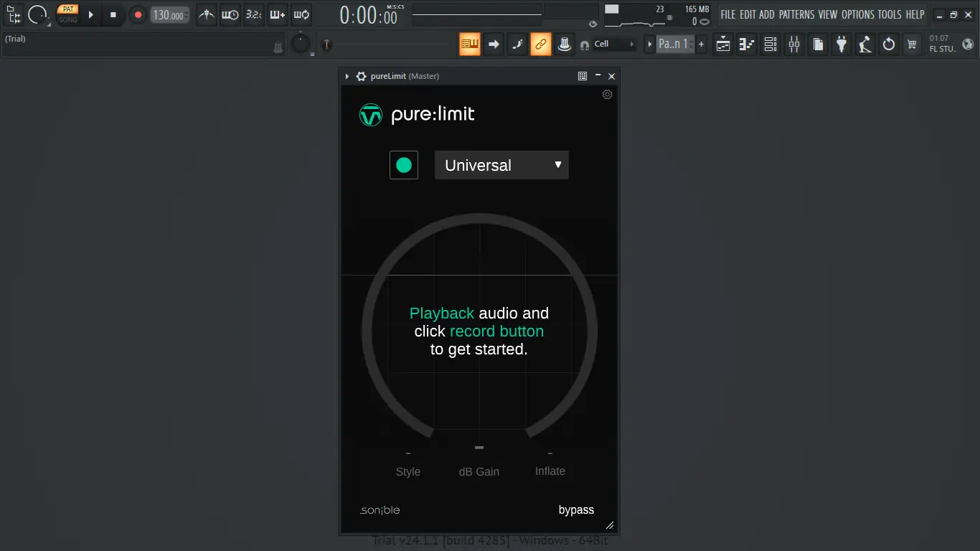Open the FL Studio shop cart

[x=913, y=44]
